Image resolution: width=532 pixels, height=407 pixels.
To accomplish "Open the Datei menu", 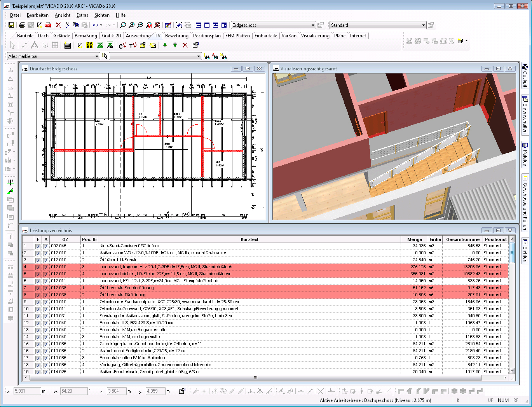I will pos(15,15).
